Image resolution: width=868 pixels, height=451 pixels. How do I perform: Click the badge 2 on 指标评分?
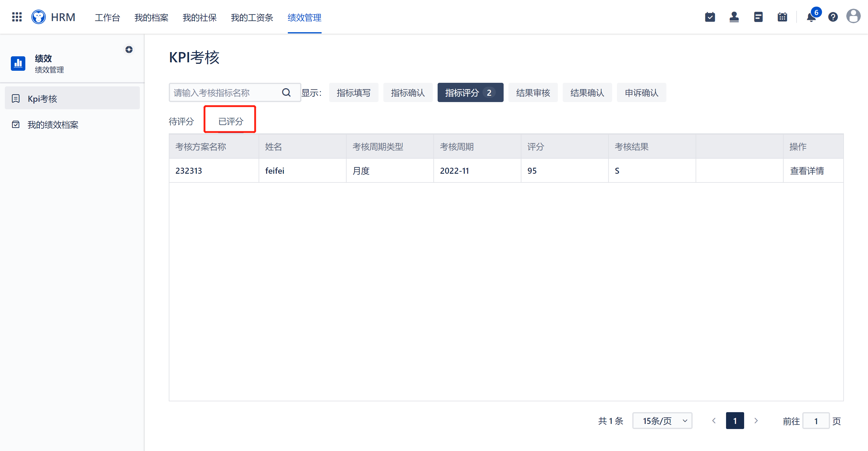tap(489, 92)
